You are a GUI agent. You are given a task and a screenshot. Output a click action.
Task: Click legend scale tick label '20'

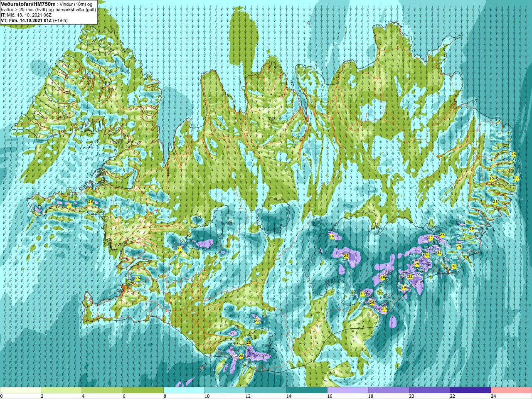[411, 396]
